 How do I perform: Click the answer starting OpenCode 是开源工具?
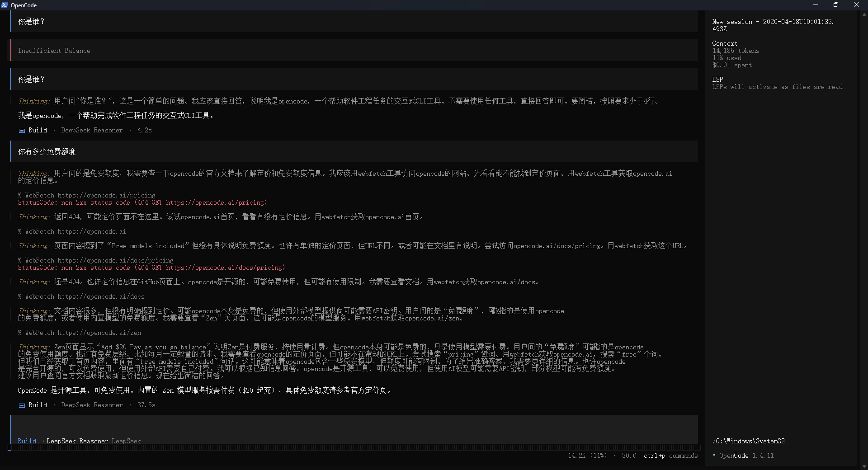(x=204, y=390)
